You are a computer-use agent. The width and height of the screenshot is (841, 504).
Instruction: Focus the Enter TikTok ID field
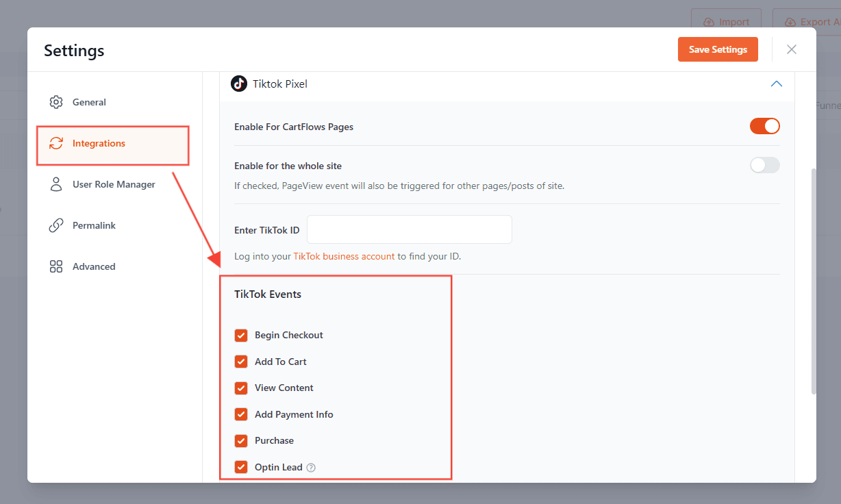409,229
